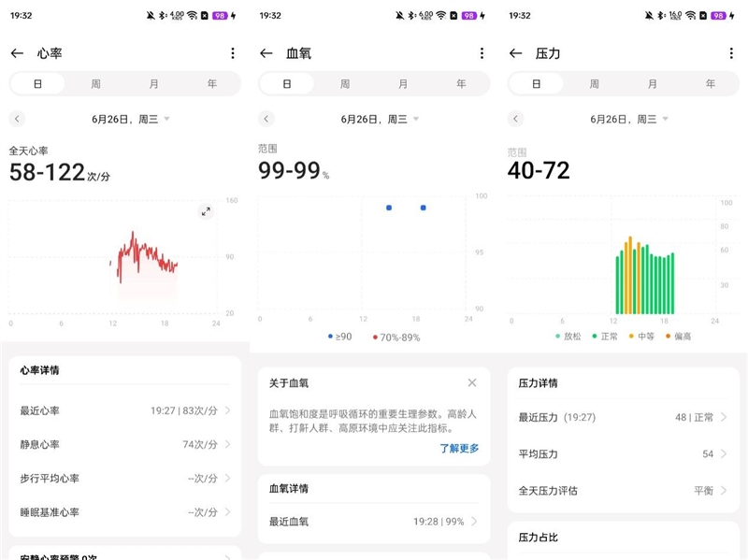Switch heart rate view to 周 tab

pyautogui.click(x=95, y=83)
